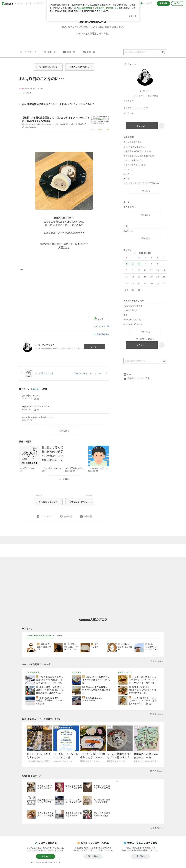
Task: Open こいつ最高にアホ image article thumbnail
Action: [x=30, y=456]
